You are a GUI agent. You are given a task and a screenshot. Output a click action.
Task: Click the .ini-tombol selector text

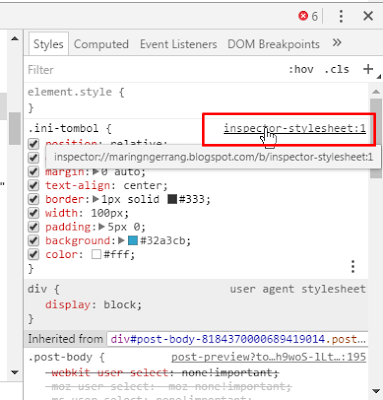(63, 128)
